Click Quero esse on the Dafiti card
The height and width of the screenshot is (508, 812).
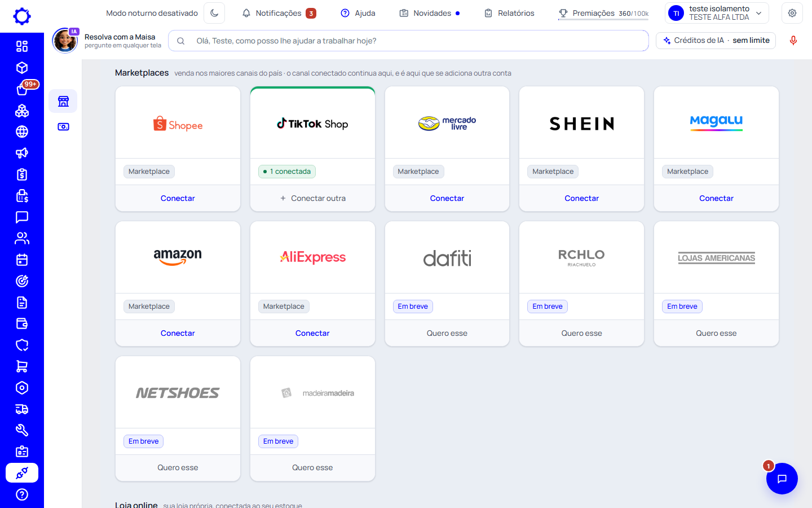(447, 333)
